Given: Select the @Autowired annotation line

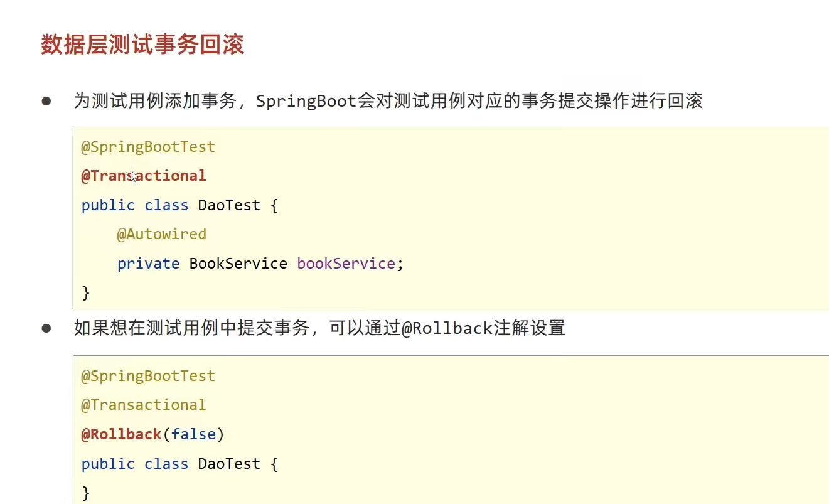Looking at the screenshot, I should [161, 234].
